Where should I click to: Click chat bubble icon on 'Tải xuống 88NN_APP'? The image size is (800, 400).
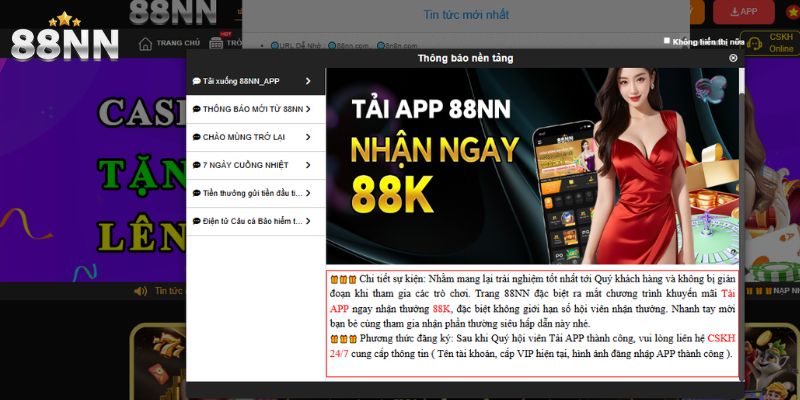point(196,81)
